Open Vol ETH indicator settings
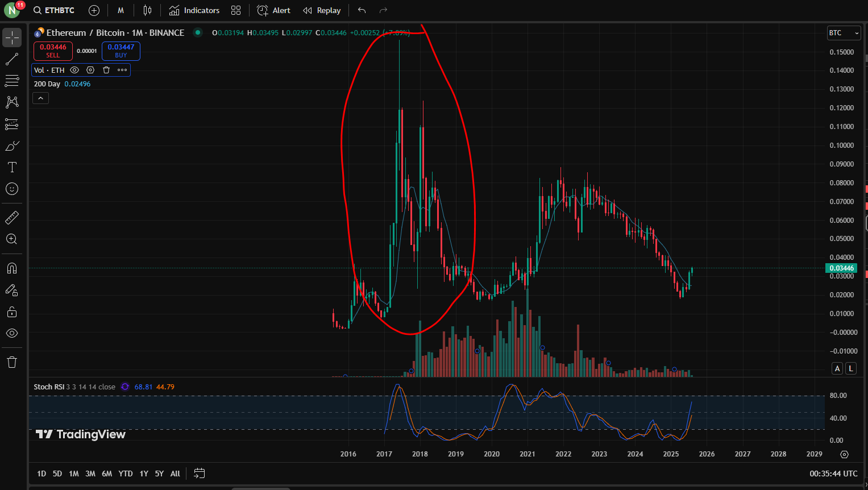 [x=90, y=70]
